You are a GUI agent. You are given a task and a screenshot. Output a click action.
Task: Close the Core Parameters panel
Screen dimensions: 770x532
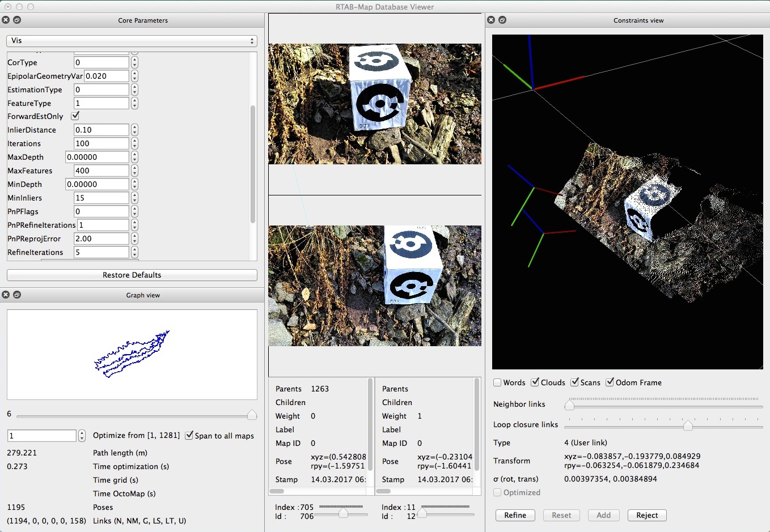(6, 20)
